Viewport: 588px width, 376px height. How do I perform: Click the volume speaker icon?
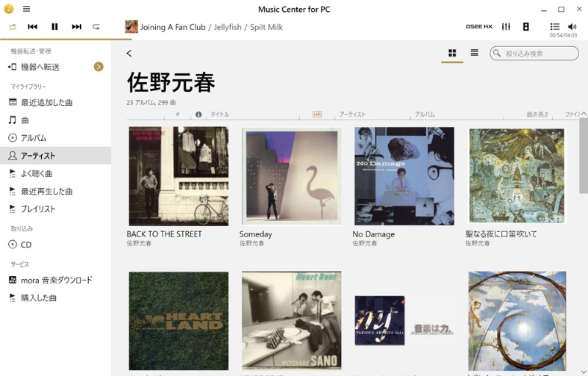(573, 26)
